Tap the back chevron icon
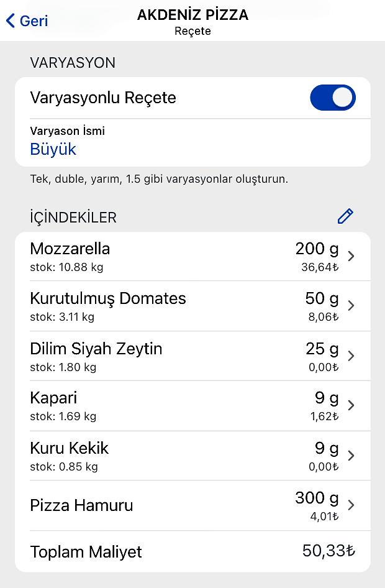The image size is (385, 588). [10, 21]
